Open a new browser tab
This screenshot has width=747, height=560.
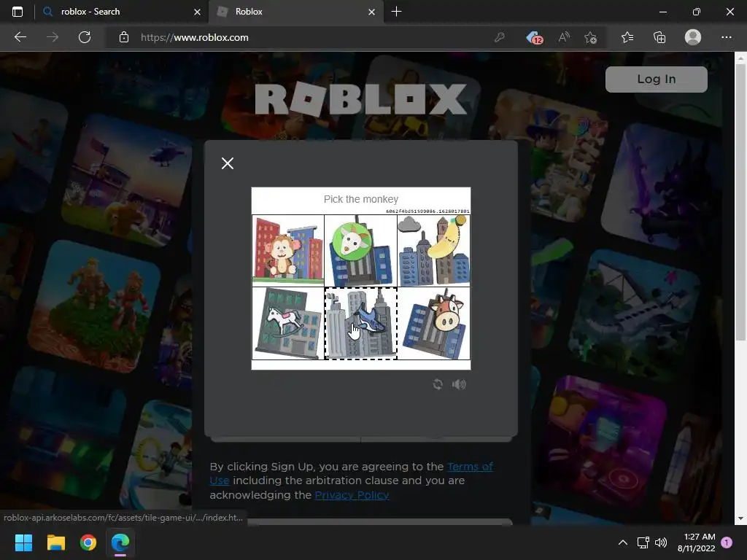[x=396, y=12]
